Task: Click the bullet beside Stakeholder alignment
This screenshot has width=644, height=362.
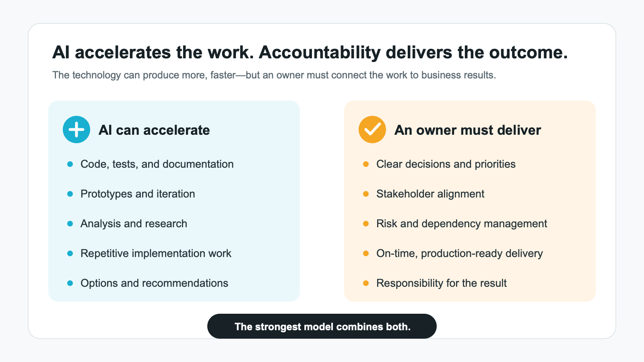Action: pos(366,194)
